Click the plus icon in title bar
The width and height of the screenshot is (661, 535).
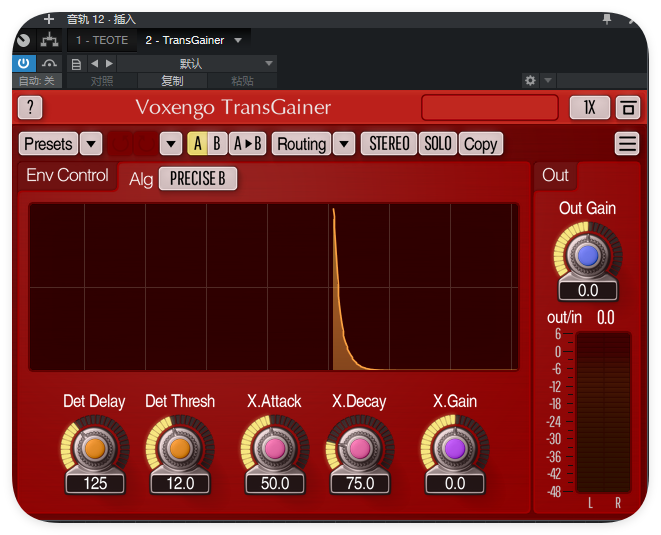click(49, 19)
